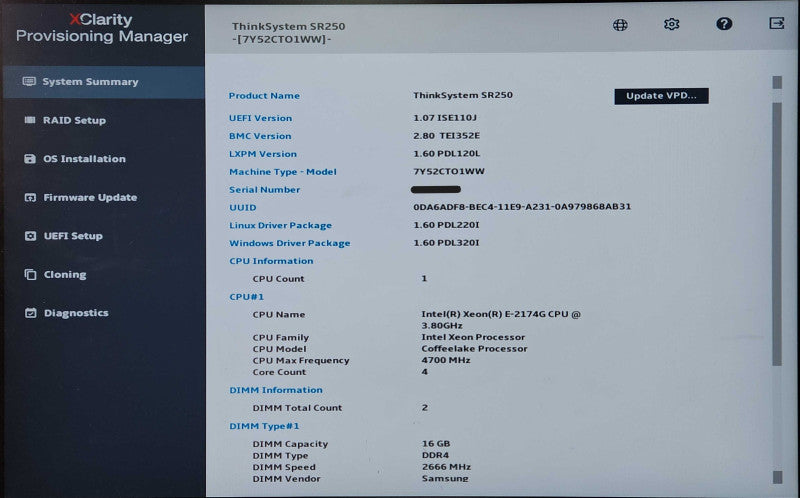The image size is (800, 498).
Task: Click the body value 7Y52CTO1WW
Action: (x=449, y=171)
